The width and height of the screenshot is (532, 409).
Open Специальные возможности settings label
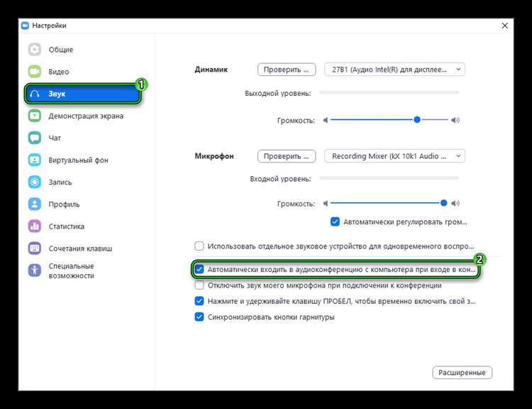71,271
